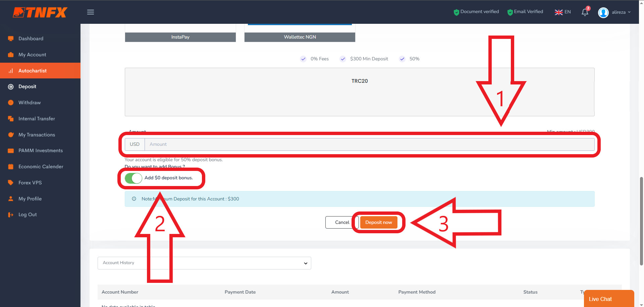Log Out from the sidebar

coord(28,214)
